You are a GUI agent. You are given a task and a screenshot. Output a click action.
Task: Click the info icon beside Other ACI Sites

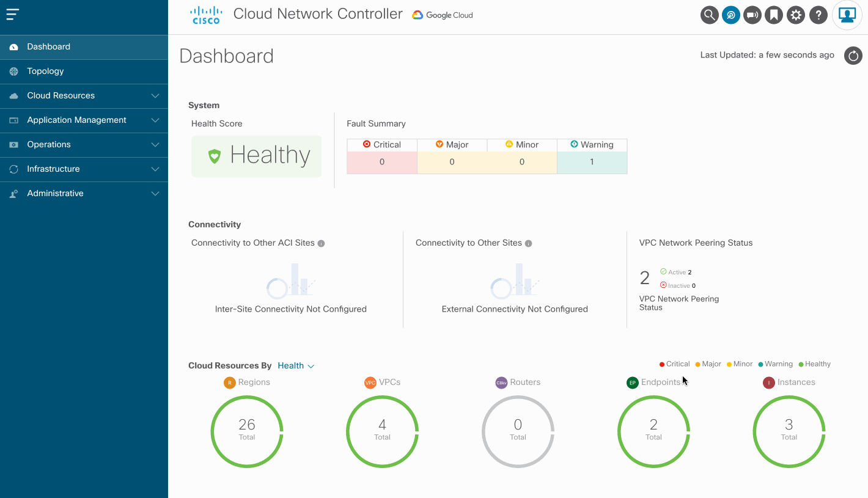pyautogui.click(x=322, y=243)
